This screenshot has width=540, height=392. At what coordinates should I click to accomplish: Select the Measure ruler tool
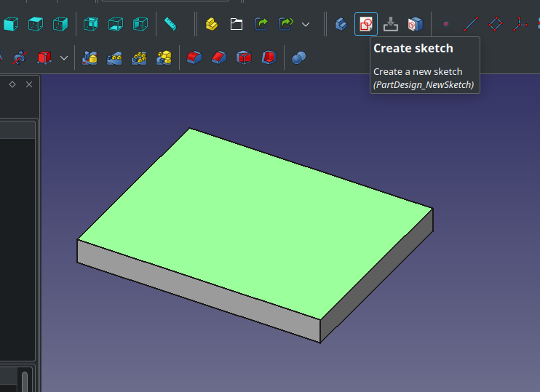tap(170, 25)
